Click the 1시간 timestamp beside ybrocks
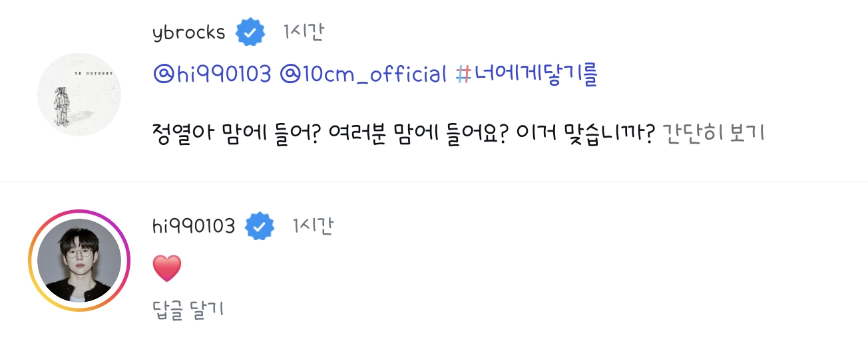Screen dimensions: 868x351 point(303,32)
